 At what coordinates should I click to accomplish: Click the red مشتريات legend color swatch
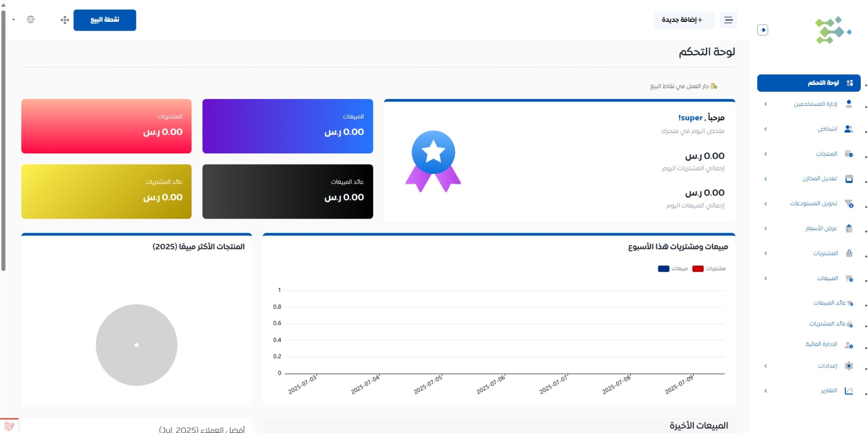coord(698,268)
